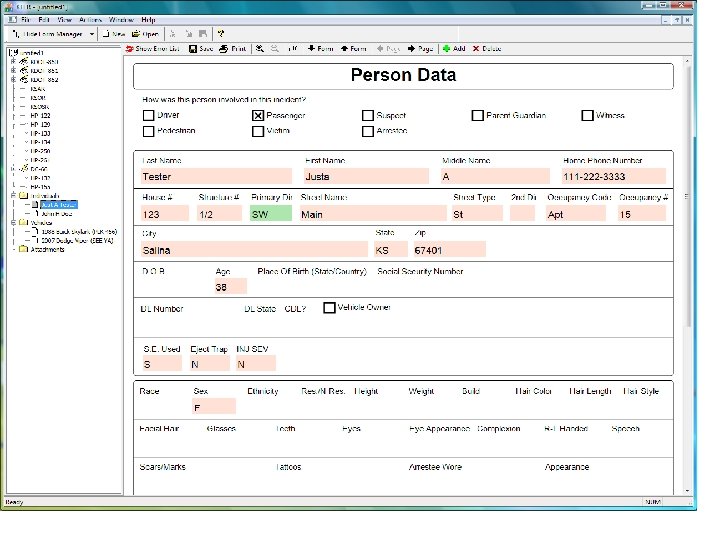The height and width of the screenshot is (540, 720).
Task: Click the document icon beside 2007 Dodge vehicle
Action: click(x=37, y=240)
